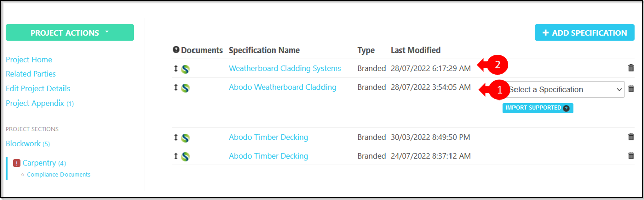Open Compliance Documents under Carpentry
Screen dimensions: 644x200
point(58,175)
